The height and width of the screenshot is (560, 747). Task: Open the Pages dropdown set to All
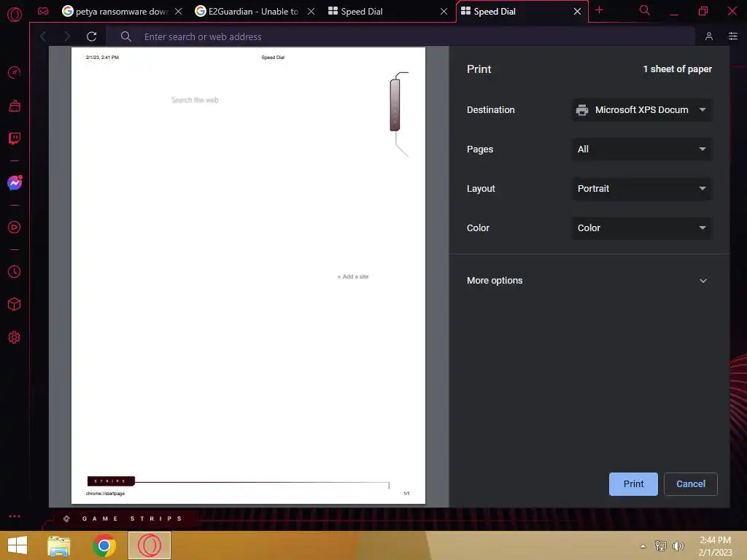[642, 149]
